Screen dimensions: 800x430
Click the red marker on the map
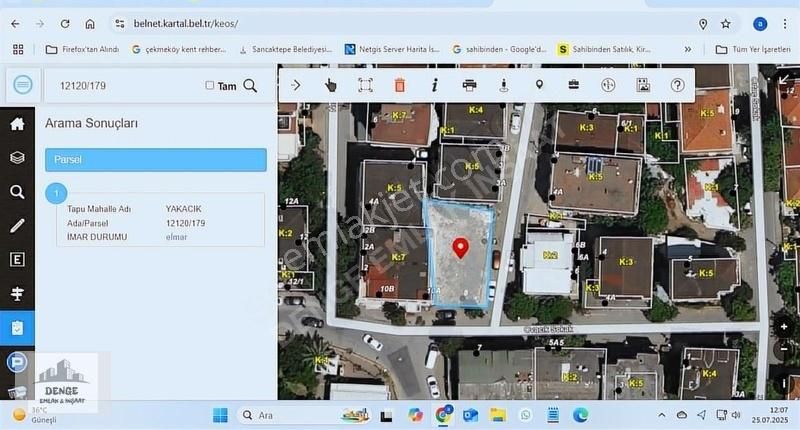tap(461, 247)
